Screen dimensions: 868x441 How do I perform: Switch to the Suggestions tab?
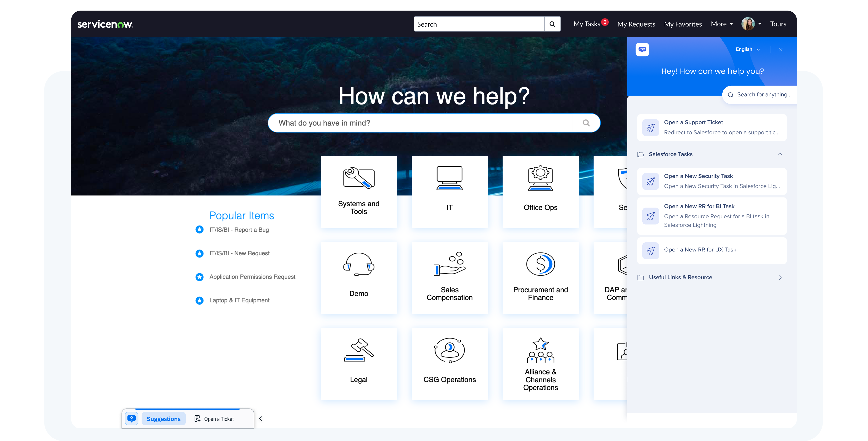163,419
